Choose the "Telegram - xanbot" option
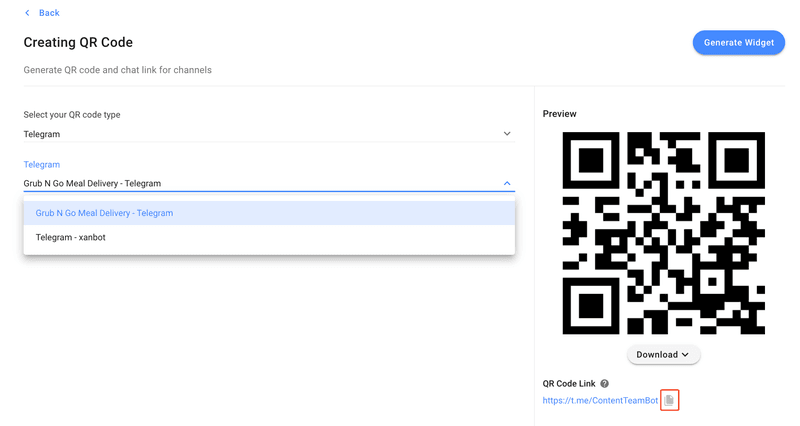The width and height of the screenshot is (800, 426). (x=70, y=238)
